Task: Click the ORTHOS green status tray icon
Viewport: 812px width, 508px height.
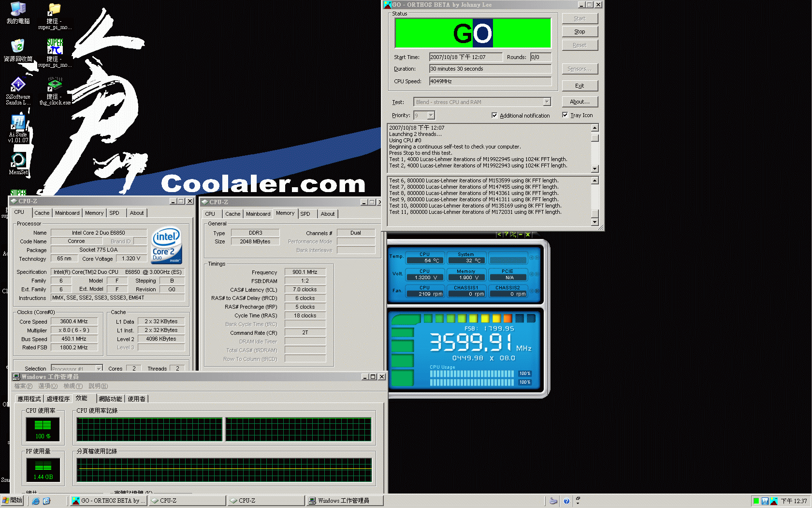Action: [756, 501]
